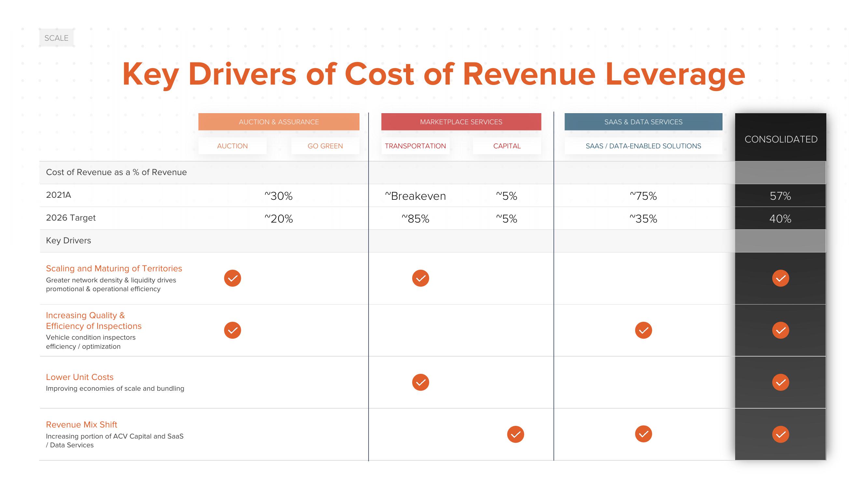Screen dimensions: 868x488
Task: Select the SCALE tag label
Action: [x=56, y=38]
